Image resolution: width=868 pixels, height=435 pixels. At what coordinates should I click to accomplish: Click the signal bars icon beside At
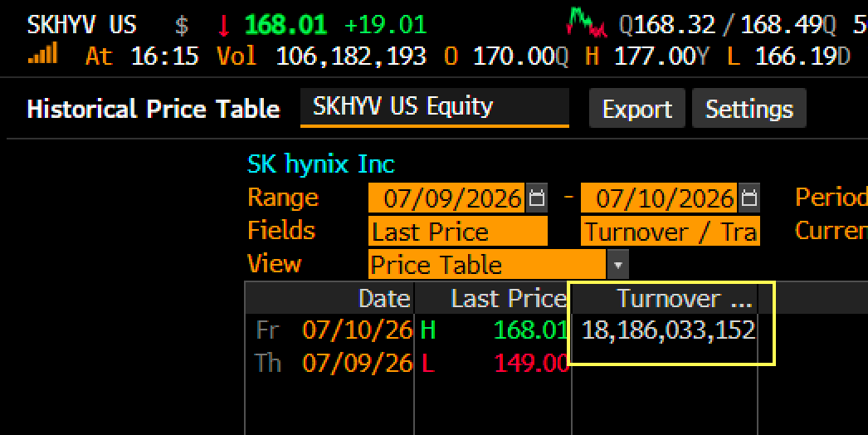[x=43, y=54]
